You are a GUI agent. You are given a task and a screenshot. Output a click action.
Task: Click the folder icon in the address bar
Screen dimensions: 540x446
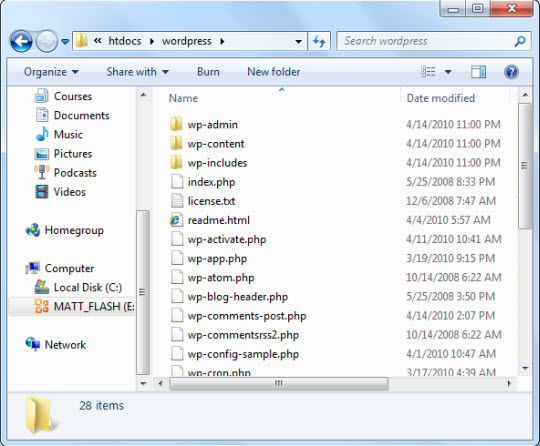pos(82,41)
